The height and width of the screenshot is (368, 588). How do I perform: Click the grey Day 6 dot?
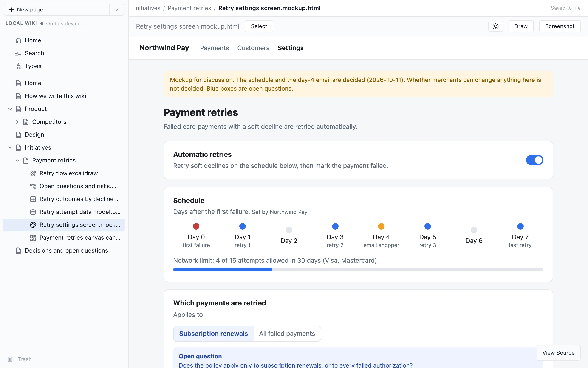click(474, 230)
